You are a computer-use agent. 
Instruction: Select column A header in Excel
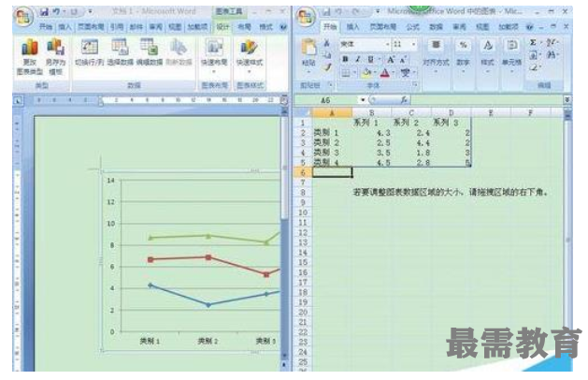[x=332, y=112]
